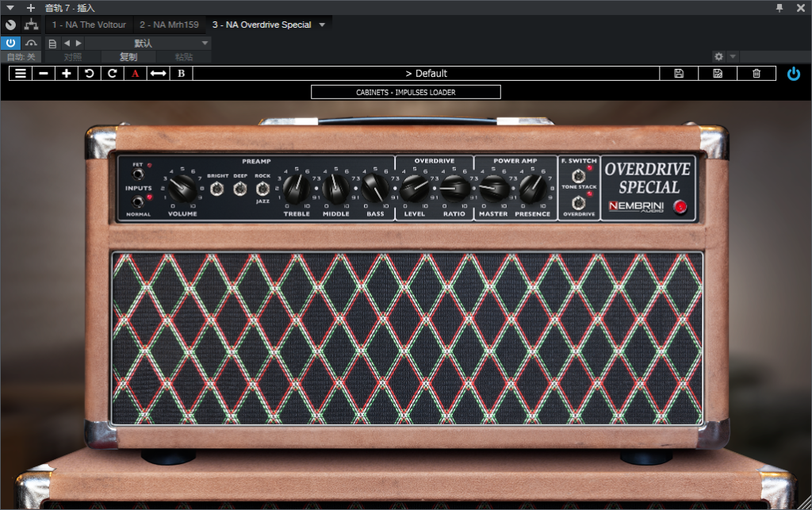The height and width of the screenshot is (510, 812).
Task: Toggle the TONE STACK footswitch
Action: [578, 176]
